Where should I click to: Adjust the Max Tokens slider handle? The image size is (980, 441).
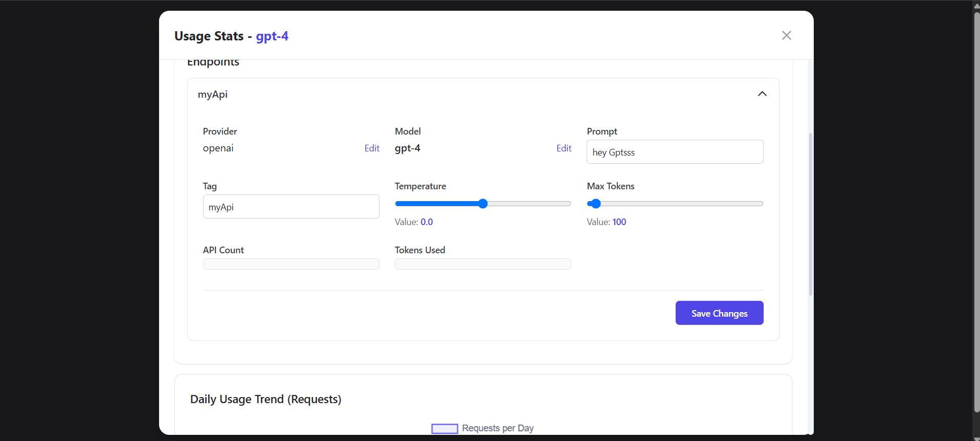595,204
